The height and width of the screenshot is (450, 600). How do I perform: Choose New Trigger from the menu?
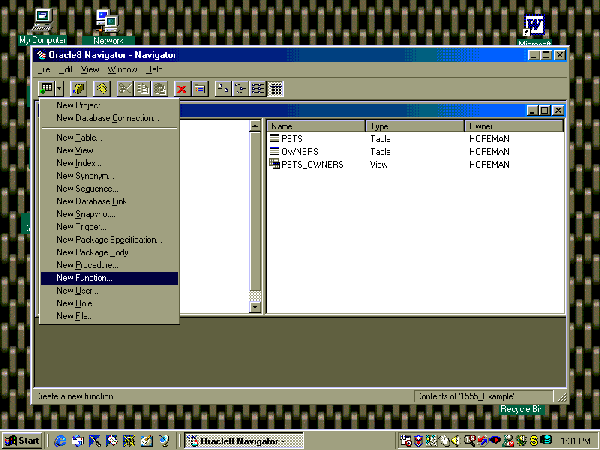pyautogui.click(x=109, y=227)
